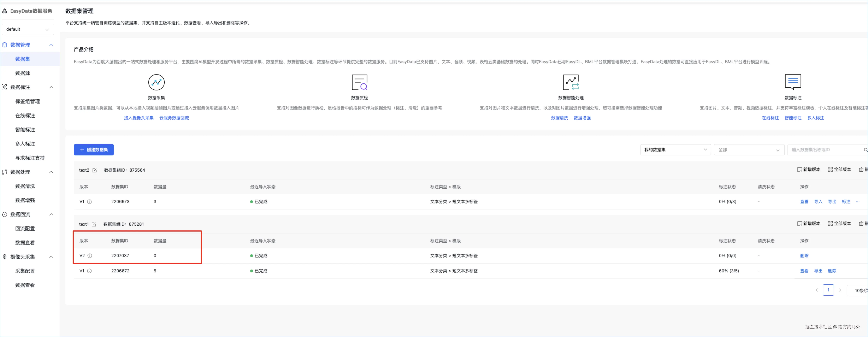Select 数据源 in the sidebar
Image resolution: width=868 pixels, height=337 pixels.
[23, 73]
